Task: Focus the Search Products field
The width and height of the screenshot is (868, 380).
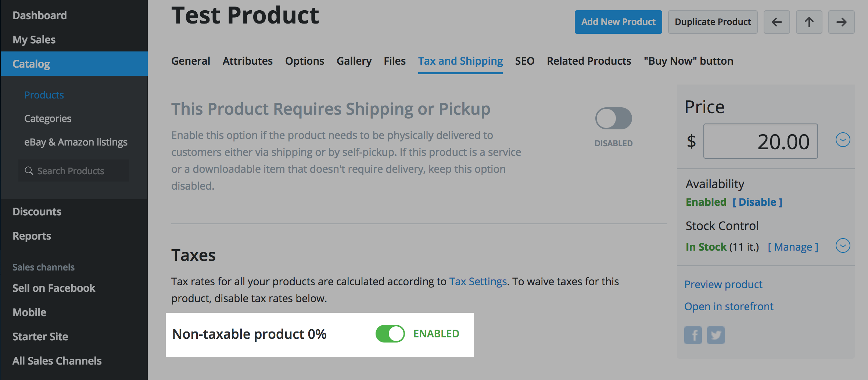Action: [74, 171]
